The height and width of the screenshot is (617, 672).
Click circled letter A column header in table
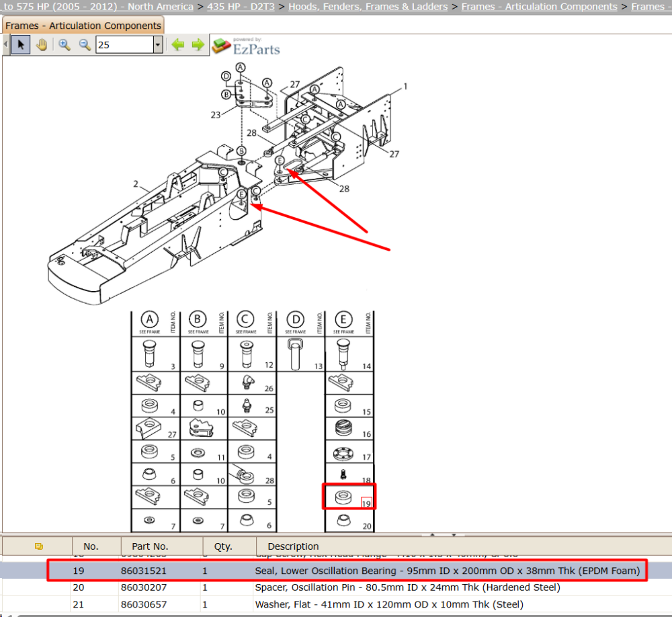pyautogui.click(x=150, y=319)
